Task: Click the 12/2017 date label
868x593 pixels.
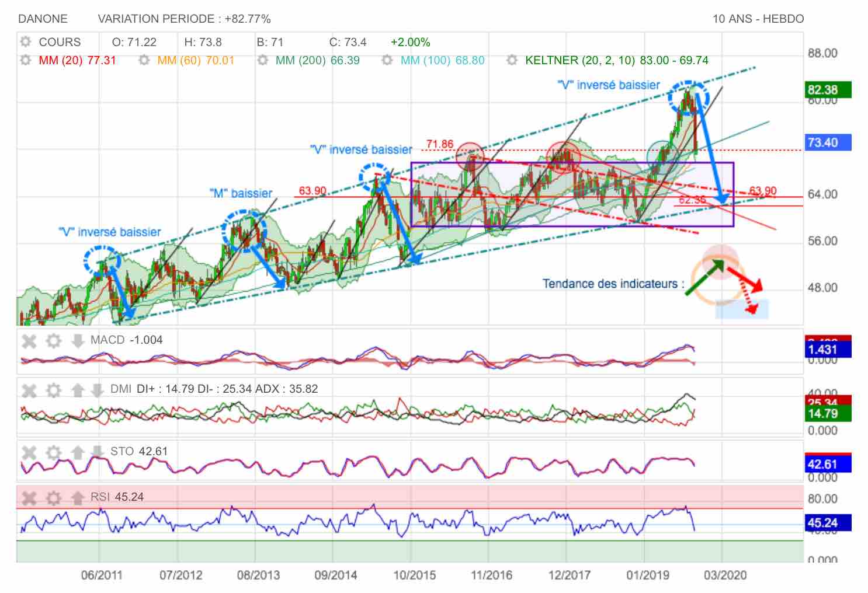Action: (x=569, y=575)
